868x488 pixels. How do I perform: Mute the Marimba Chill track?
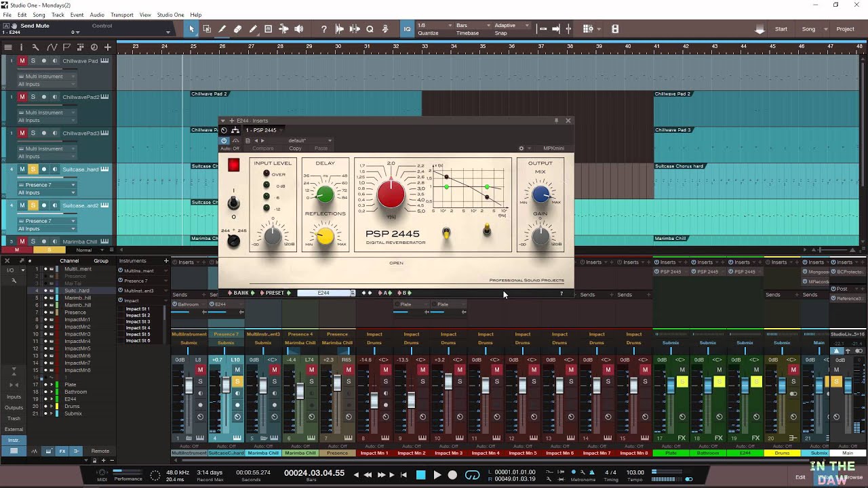pos(22,241)
